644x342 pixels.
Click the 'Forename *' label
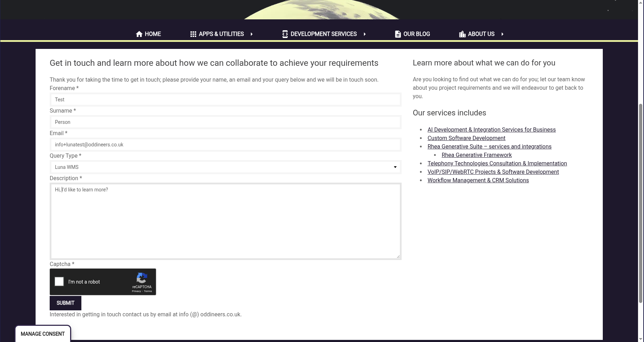coord(64,88)
